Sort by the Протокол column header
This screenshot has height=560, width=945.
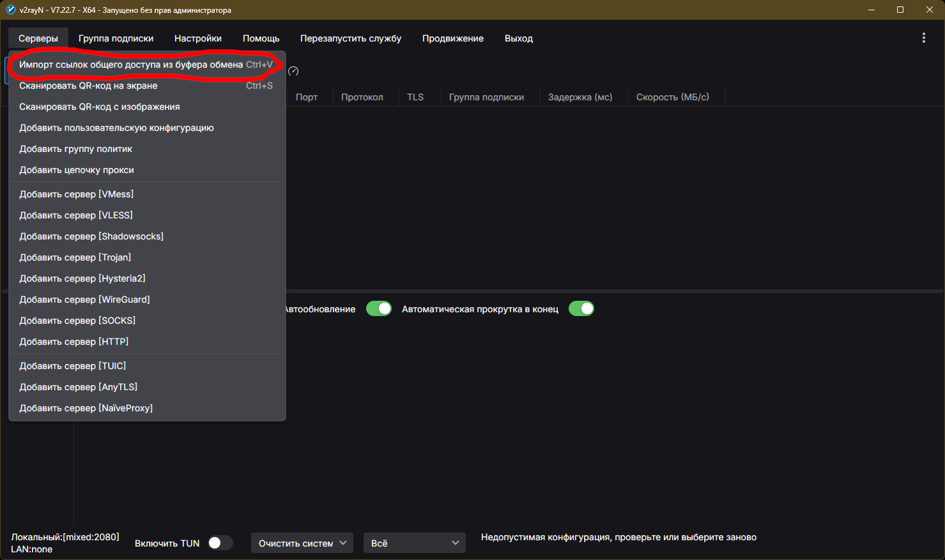pyautogui.click(x=362, y=97)
